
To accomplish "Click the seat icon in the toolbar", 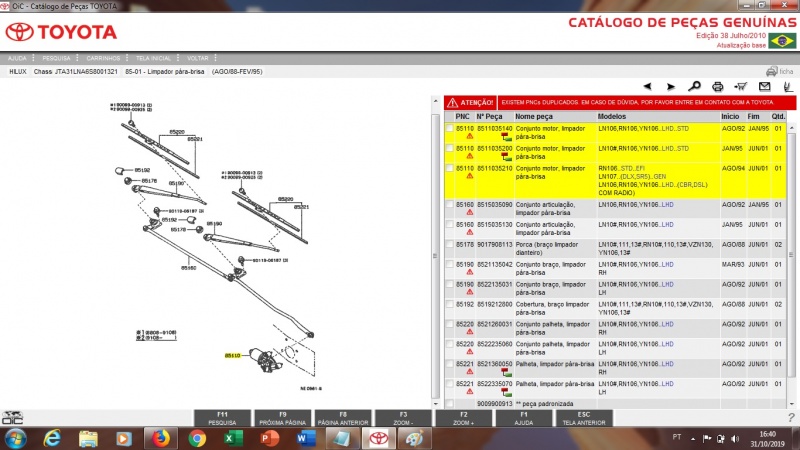I will (x=788, y=87).
